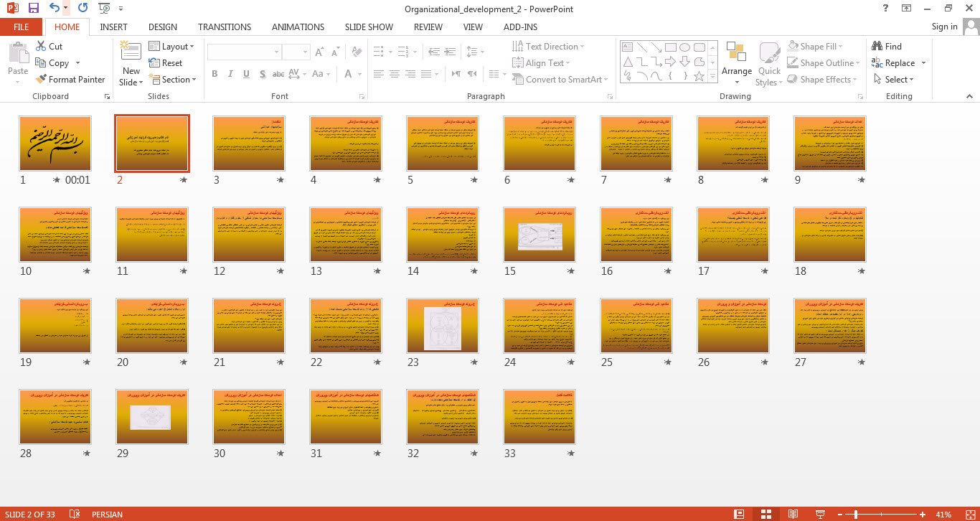This screenshot has height=521, width=980.
Task: Toggle Strikethrough formatting
Action: click(x=278, y=74)
